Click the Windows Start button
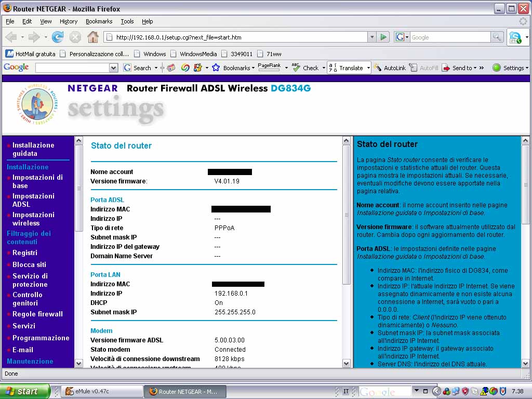This screenshot has height=399, width=532. (x=25, y=391)
